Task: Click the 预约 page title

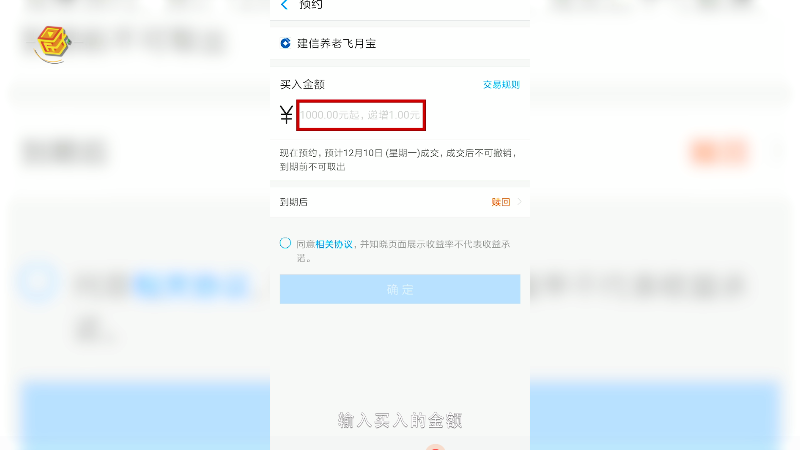Action: 311,5
